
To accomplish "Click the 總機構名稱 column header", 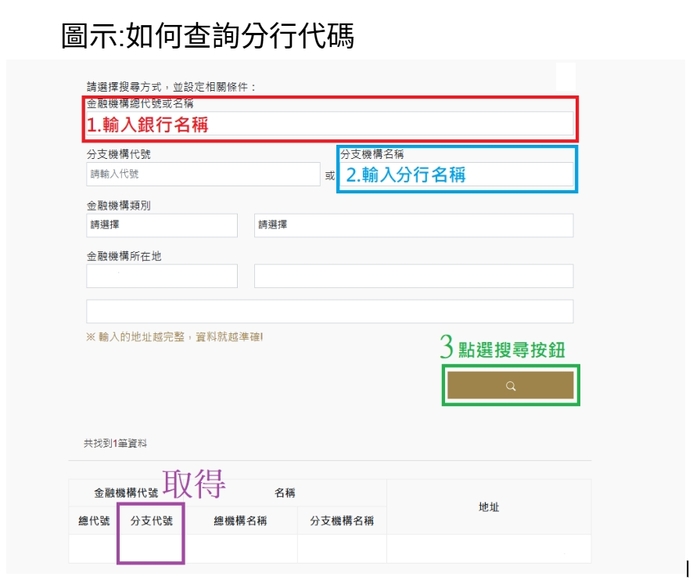I will [240, 521].
